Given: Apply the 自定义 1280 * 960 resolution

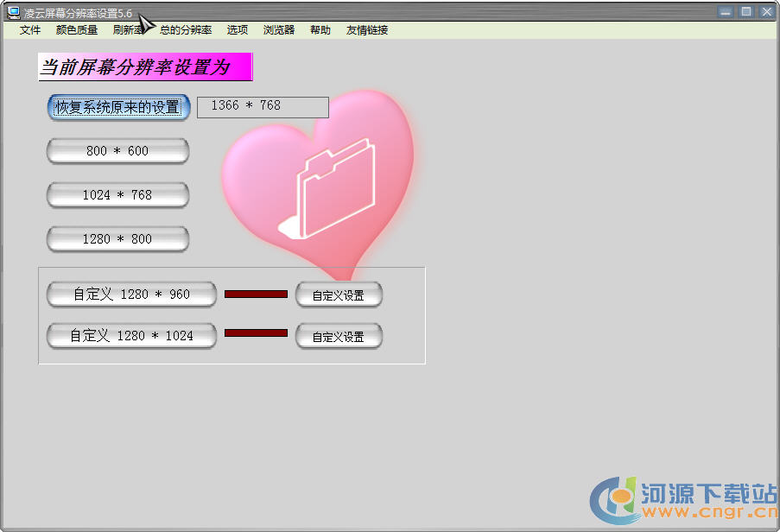Looking at the screenshot, I should coord(131,294).
